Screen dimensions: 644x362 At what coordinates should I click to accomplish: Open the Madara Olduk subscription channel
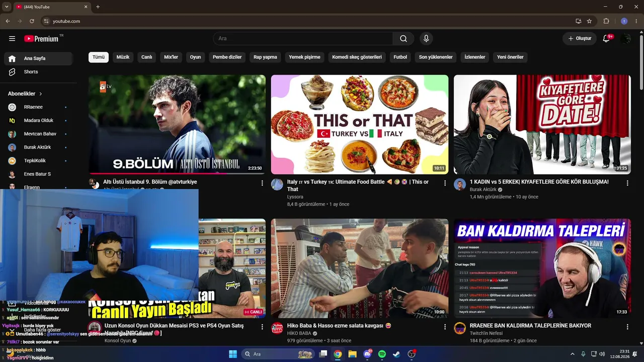click(38, 121)
